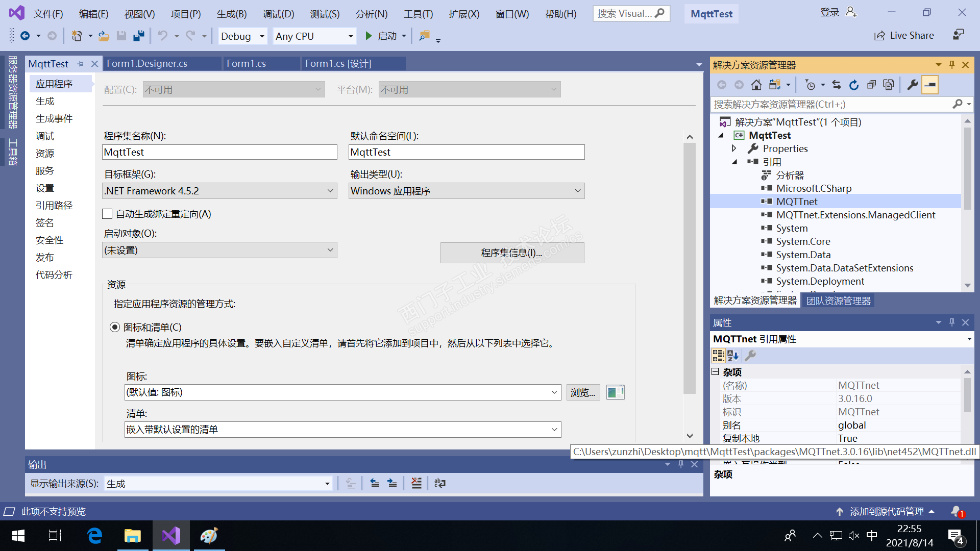This screenshot has height=551, width=980.
Task: Click the Refresh icon in Solution Explorer
Action: (x=854, y=85)
